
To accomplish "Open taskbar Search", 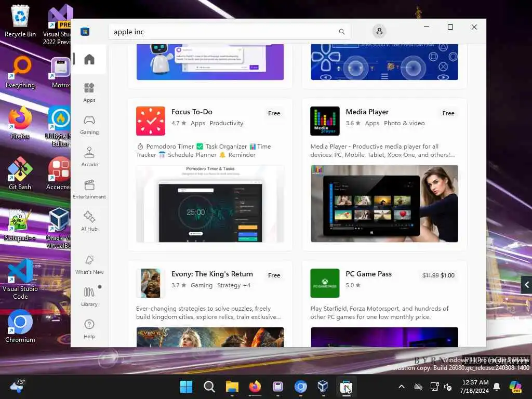I will (209, 387).
